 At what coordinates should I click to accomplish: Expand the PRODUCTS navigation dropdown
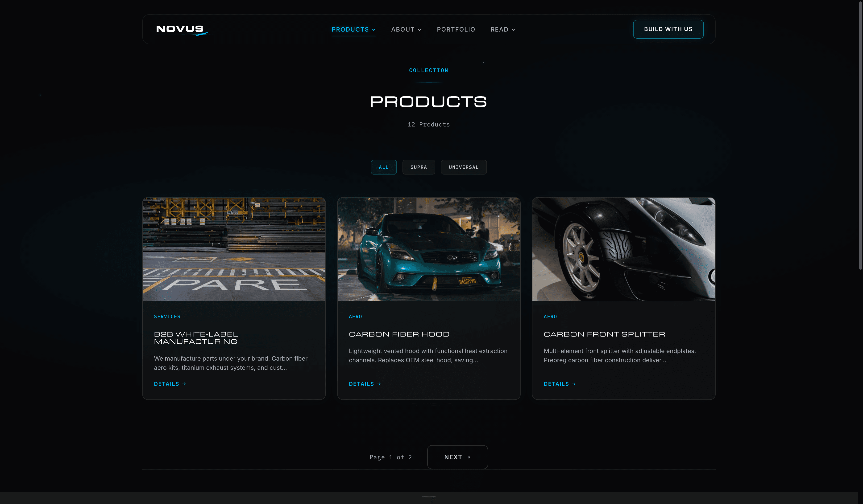374,30
